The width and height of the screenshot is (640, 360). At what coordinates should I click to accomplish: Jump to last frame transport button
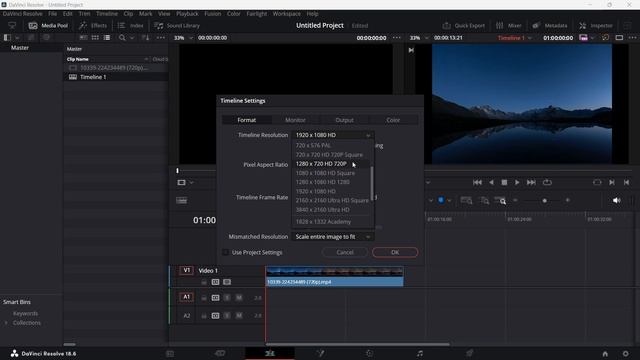click(x=531, y=182)
